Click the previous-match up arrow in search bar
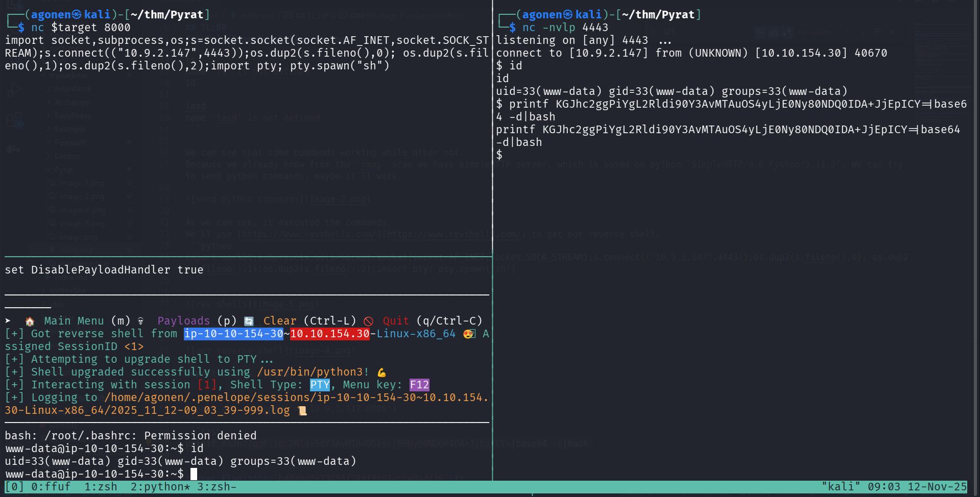This screenshot has height=497, width=980. tap(847, 32)
